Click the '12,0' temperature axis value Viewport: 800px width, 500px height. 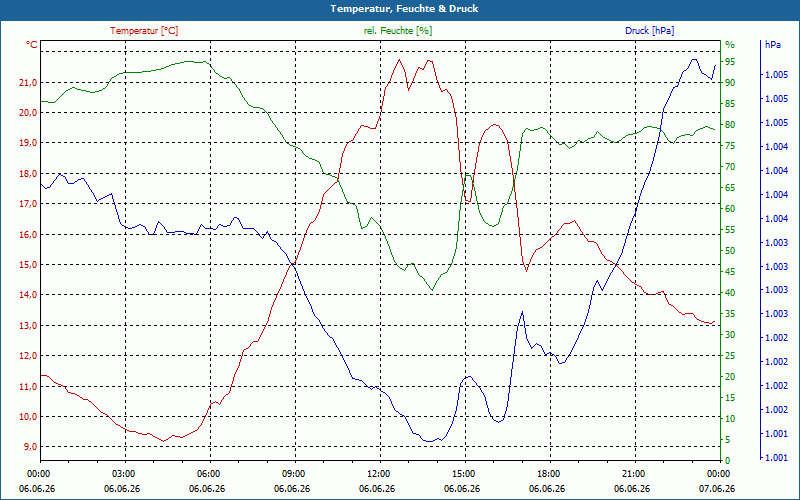coord(28,356)
